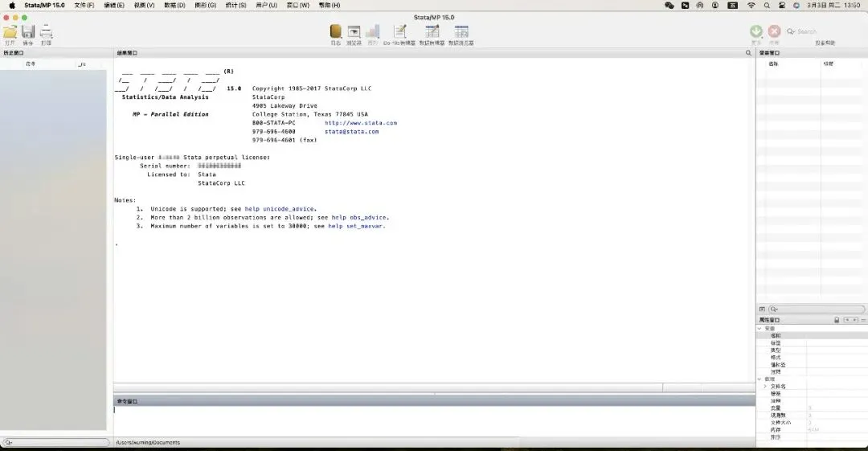868x451 pixels.
Task: Click the Variables window filter field
Action: [817, 310]
